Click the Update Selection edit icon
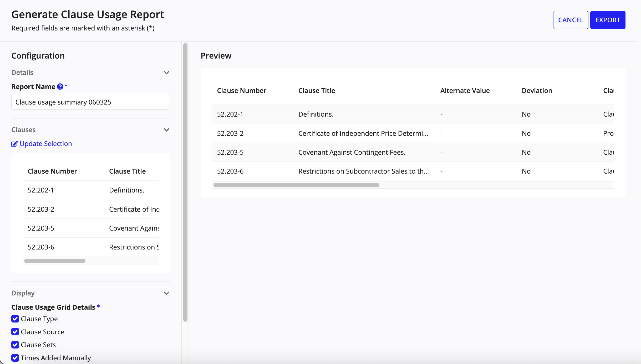This screenshot has height=364, width=641. pos(14,144)
